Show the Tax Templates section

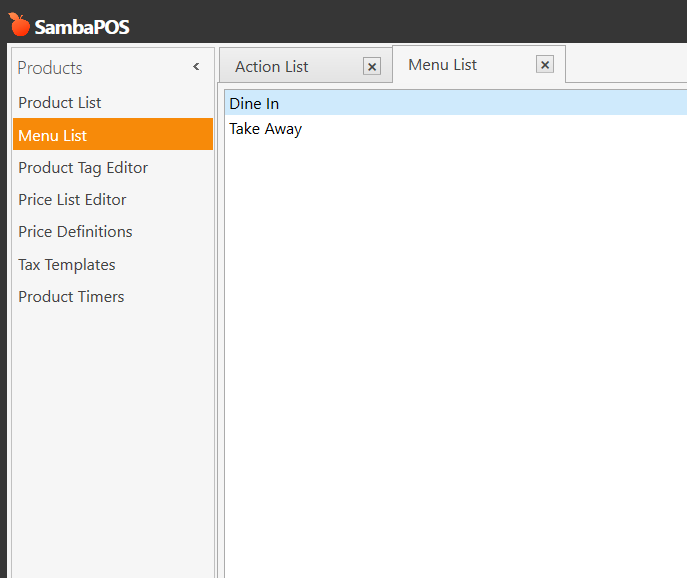(x=67, y=265)
